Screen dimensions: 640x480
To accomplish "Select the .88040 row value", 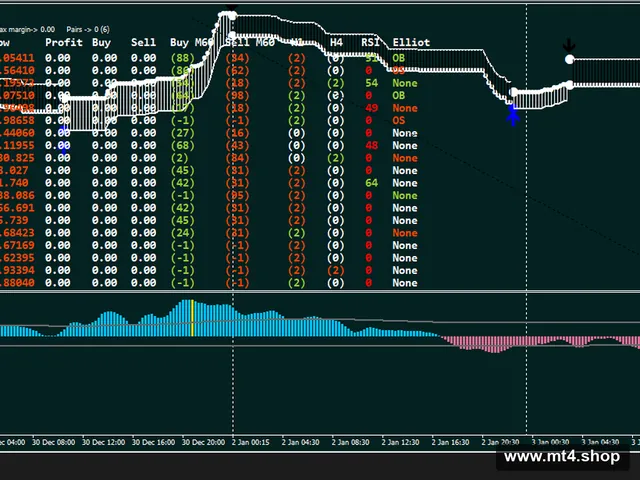I will click(17, 283).
